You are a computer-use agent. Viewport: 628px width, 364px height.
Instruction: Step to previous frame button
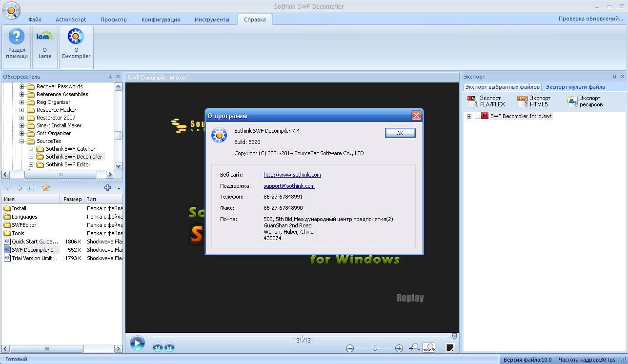pos(157,347)
